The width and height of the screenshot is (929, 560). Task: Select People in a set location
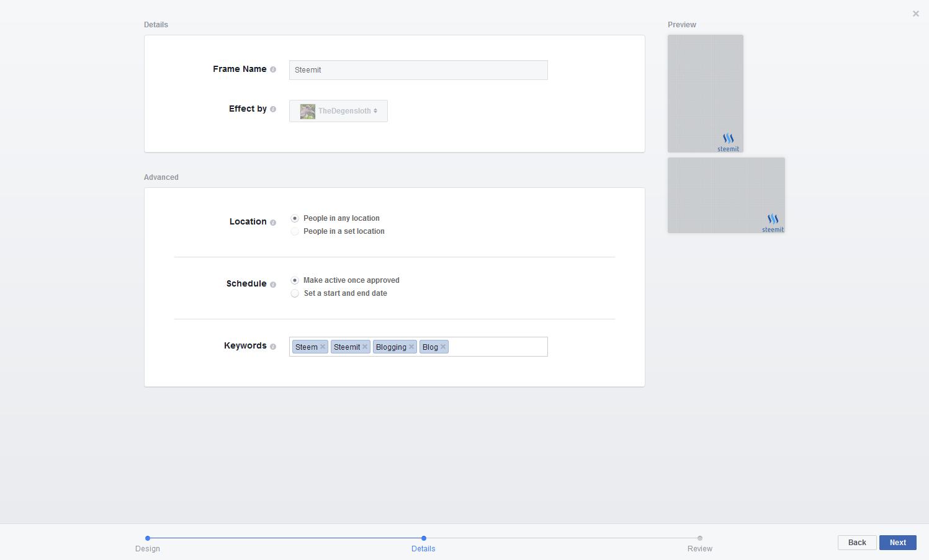(x=295, y=231)
